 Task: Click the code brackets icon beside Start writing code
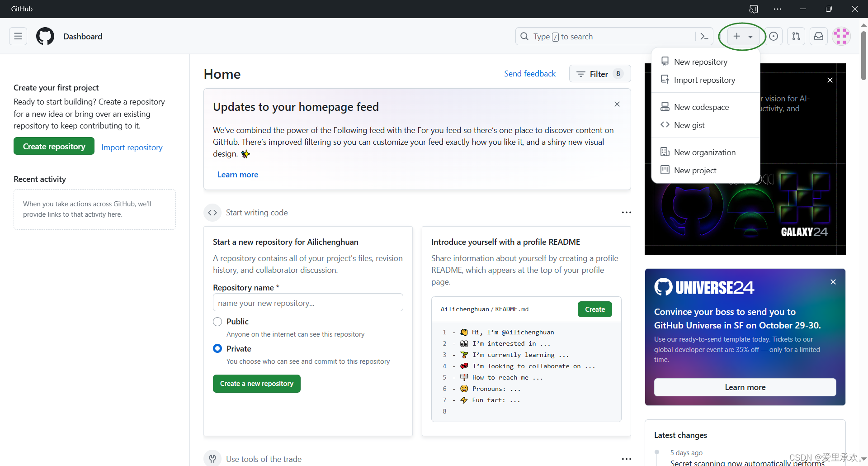pos(212,213)
